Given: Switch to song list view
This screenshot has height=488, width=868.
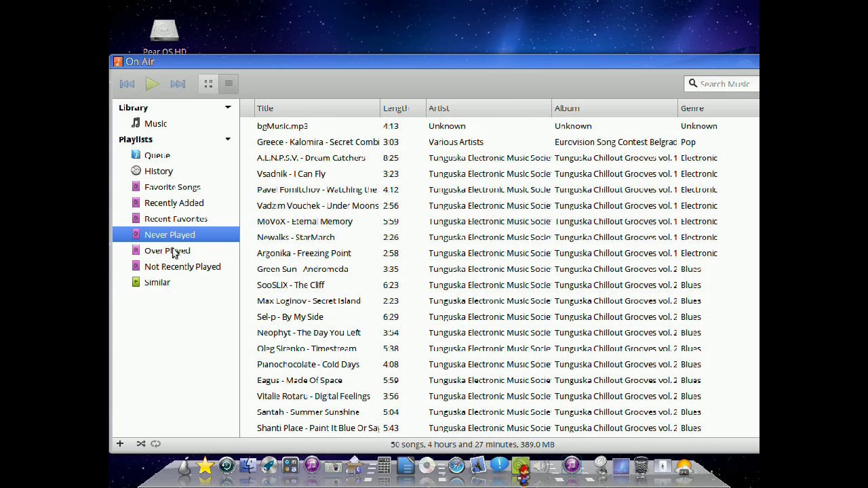Looking at the screenshot, I should [229, 84].
